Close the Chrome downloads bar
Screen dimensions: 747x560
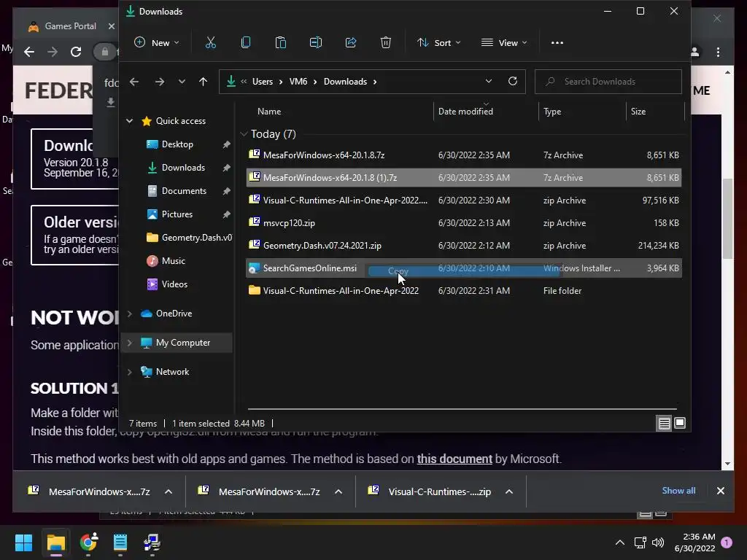720,491
